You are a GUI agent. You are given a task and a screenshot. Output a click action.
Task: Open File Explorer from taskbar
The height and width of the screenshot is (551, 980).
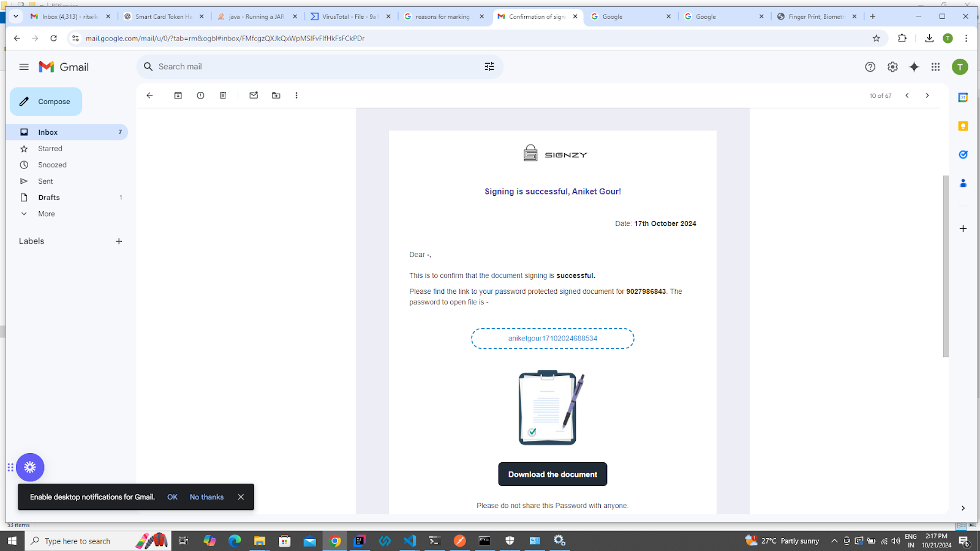point(260,541)
